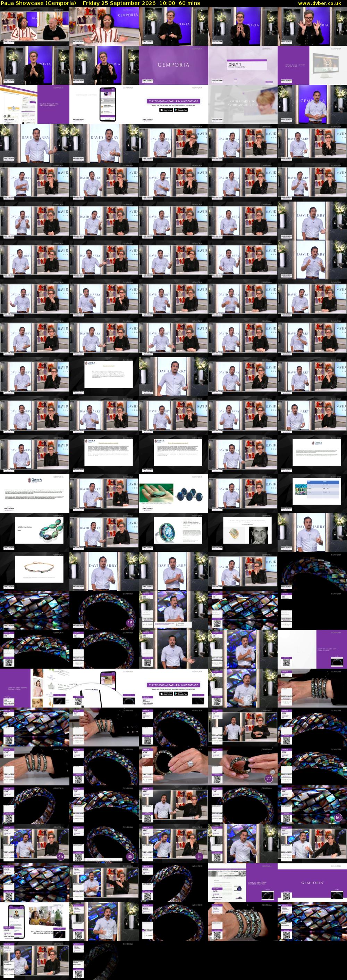Select the purple GEMPORIA logo thumbnail near the top
The image size is (347, 980).
tap(173, 65)
